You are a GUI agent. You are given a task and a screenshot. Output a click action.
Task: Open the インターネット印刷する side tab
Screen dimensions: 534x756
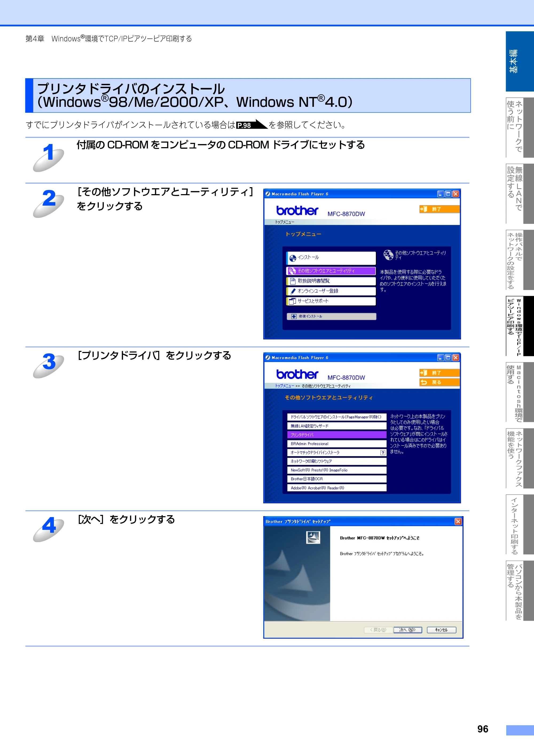coord(520,524)
